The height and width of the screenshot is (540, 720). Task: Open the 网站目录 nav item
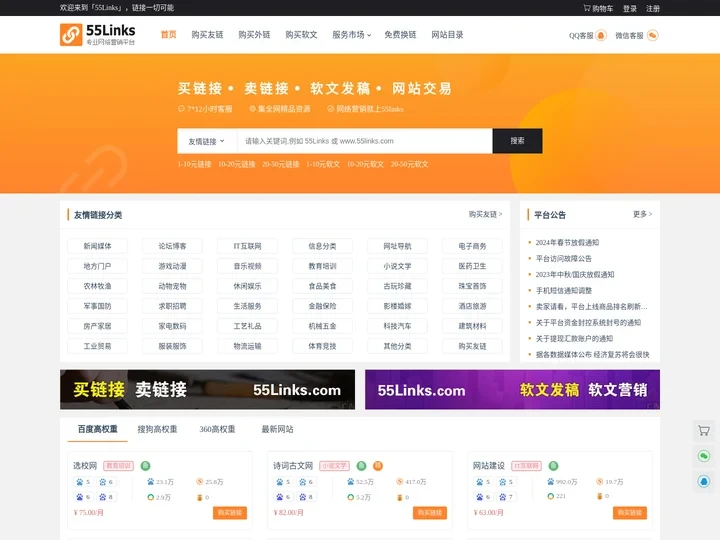pos(447,35)
